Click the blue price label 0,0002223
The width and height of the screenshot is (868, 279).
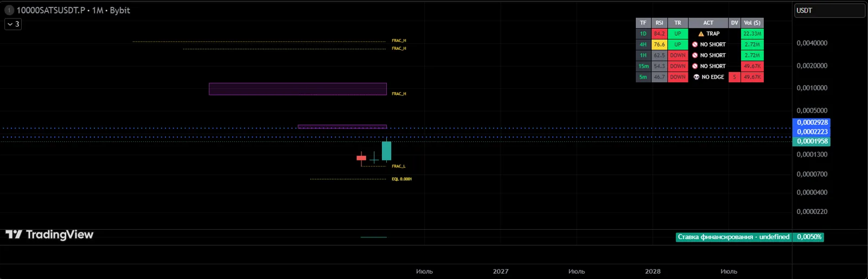(812, 132)
